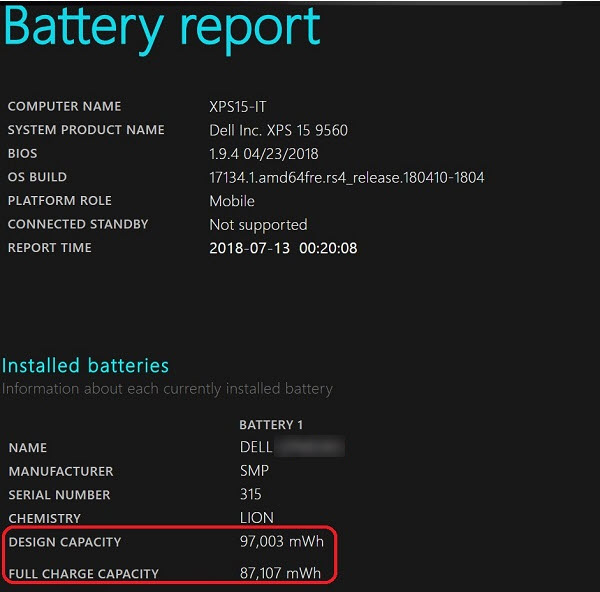Screen dimensions: 600x592
Task: Click the Battery 1 column header
Action: [272, 425]
